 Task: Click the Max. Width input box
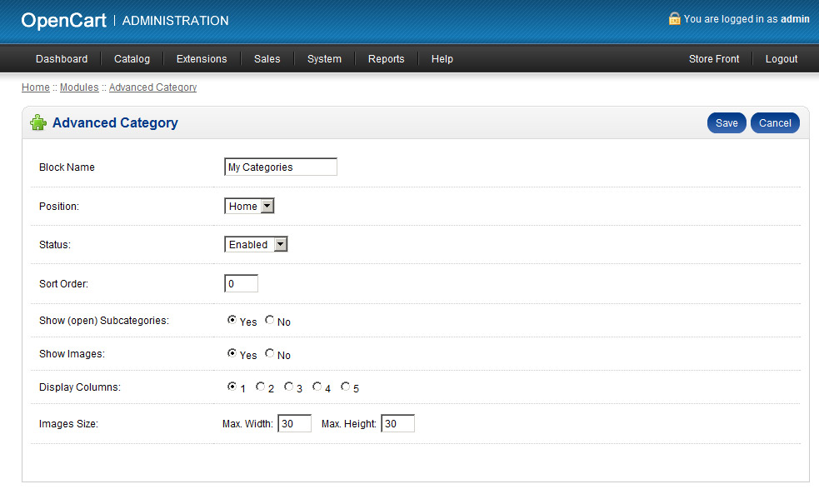295,423
